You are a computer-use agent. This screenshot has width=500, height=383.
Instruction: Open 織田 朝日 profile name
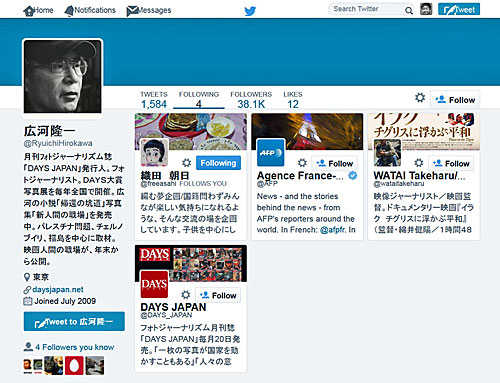click(x=165, y=175)
